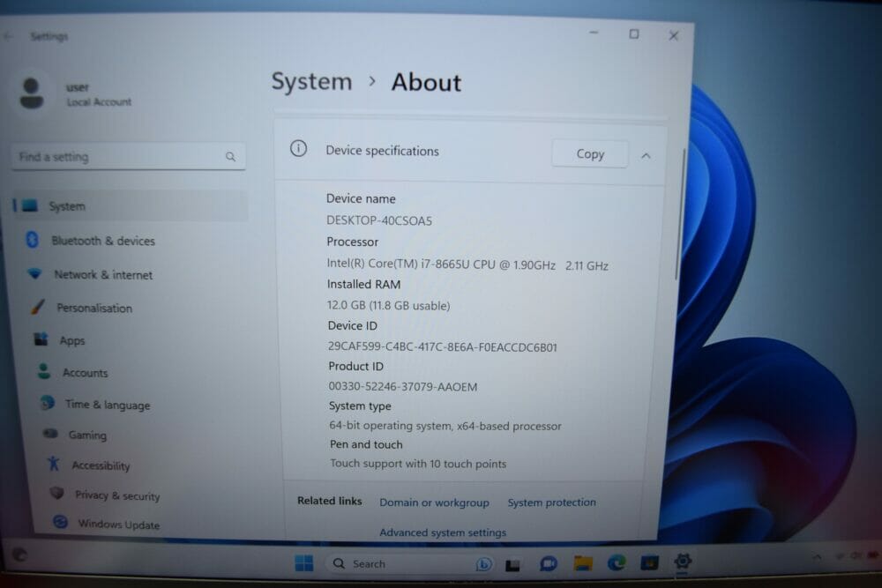882x588 pixels.
Task: Select Apps in the settings sidebar
Action: click(72, 340)
